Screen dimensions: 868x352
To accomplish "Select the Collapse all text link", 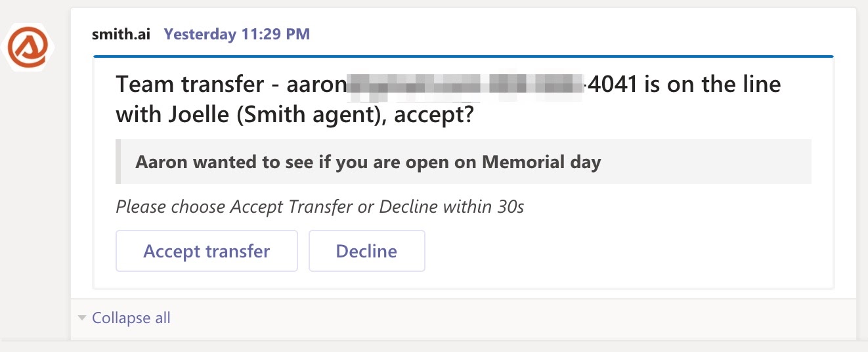I will click(131, 318).
